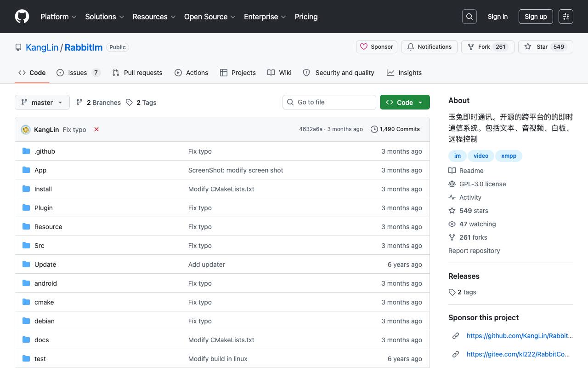The height and width of the screenshot is (368, 588).
Task: Go to the Pull requests tab
Action: coord(137,73)
